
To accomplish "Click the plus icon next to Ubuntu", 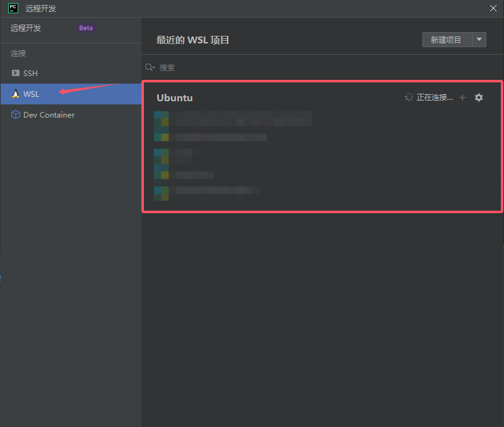I will 463,97.
